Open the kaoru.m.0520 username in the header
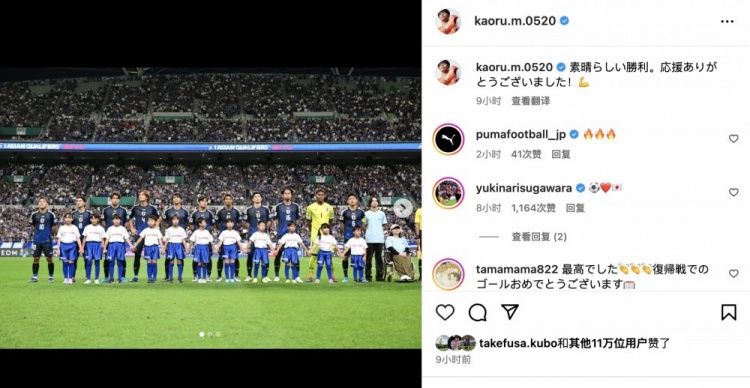This screenshot has width=750, height=388. 515,21
